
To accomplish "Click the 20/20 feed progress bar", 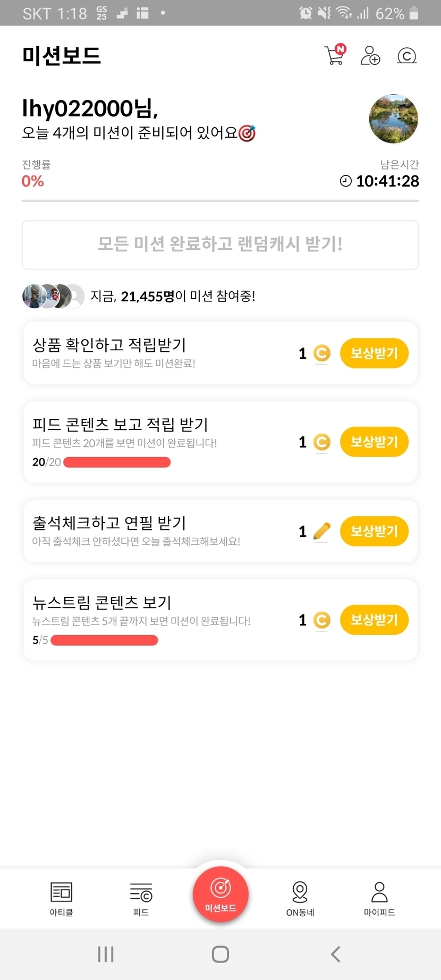I will pos(117,462).
